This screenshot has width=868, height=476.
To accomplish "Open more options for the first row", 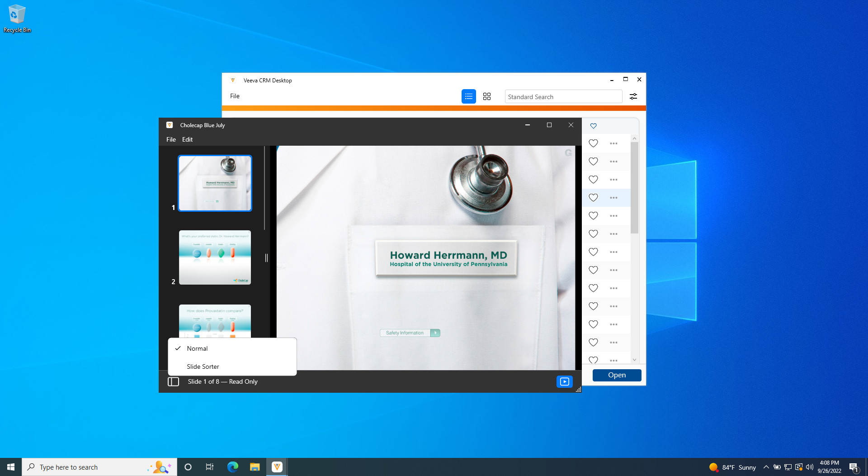I will coord(613,143).
